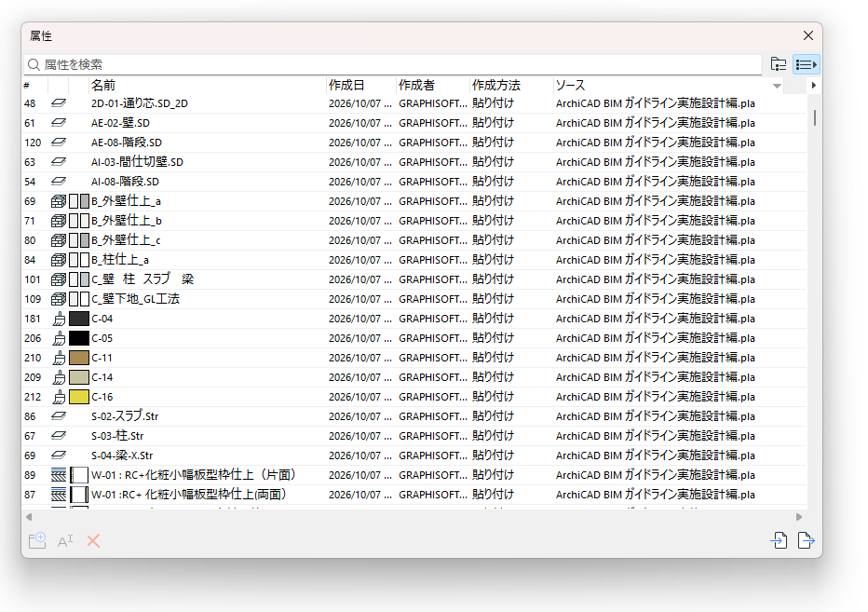
Task: Click layer icon of AE-08-階段.SD
Action: pyautogui.click(x=59, y=143)
